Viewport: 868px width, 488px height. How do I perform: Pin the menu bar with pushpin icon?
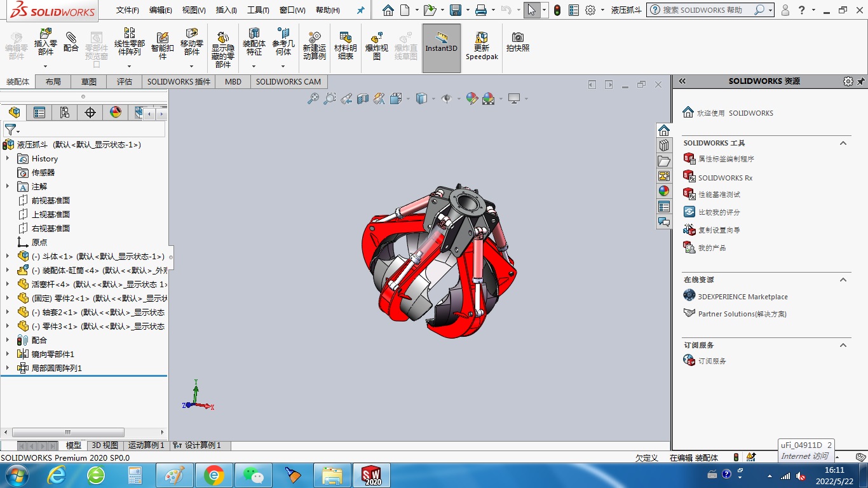(x=361, y=10)
